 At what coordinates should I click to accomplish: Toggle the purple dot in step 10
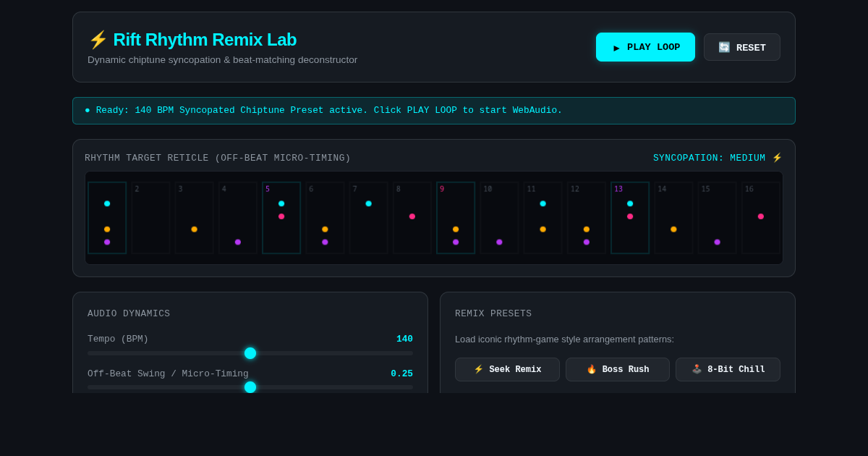(499, 242)
